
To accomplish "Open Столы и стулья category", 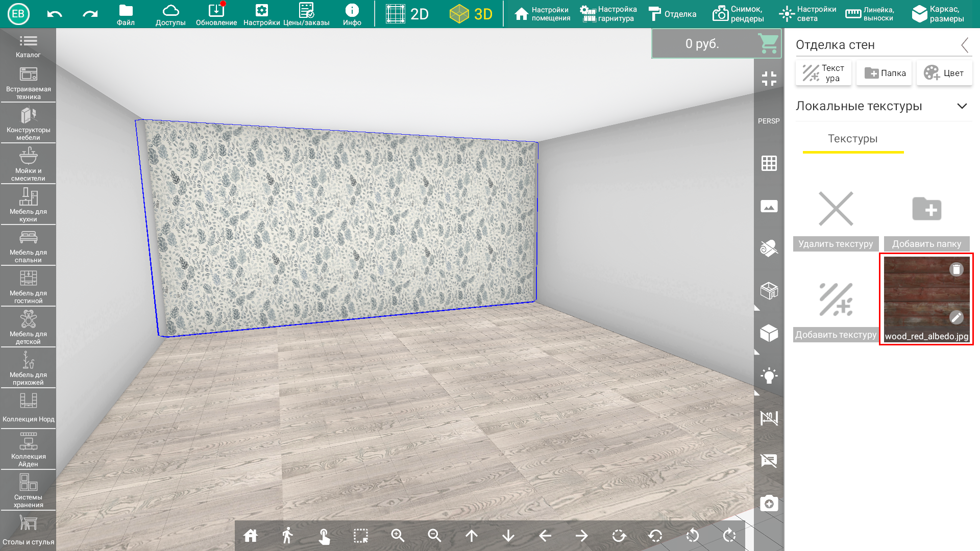I will [28, 531].
